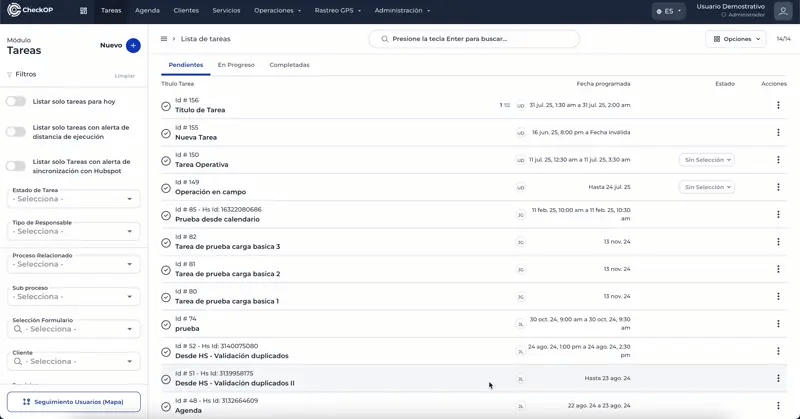Switch to the En Progreso tab
This screenshot has width=800, height=419.
pos(236,65)
